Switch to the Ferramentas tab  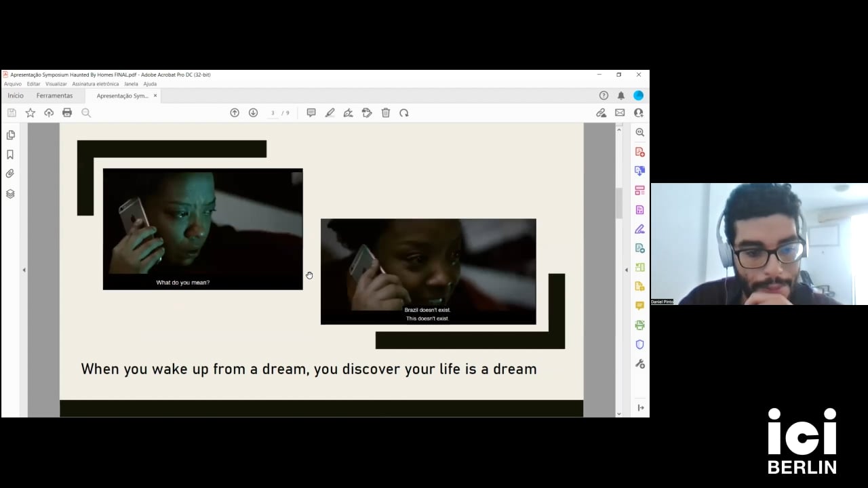[x=54, y=96]
